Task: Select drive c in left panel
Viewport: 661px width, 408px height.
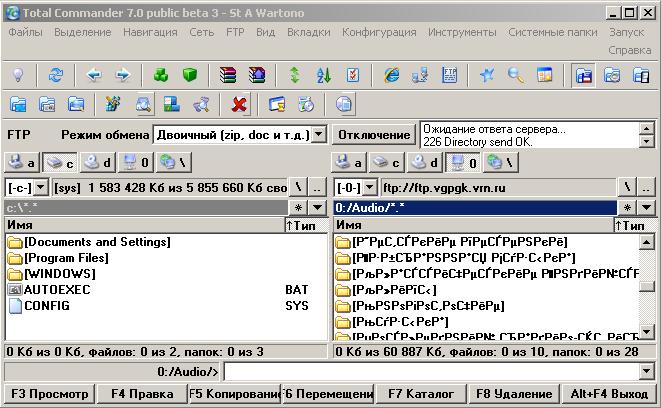Action: tap(59, 163)
